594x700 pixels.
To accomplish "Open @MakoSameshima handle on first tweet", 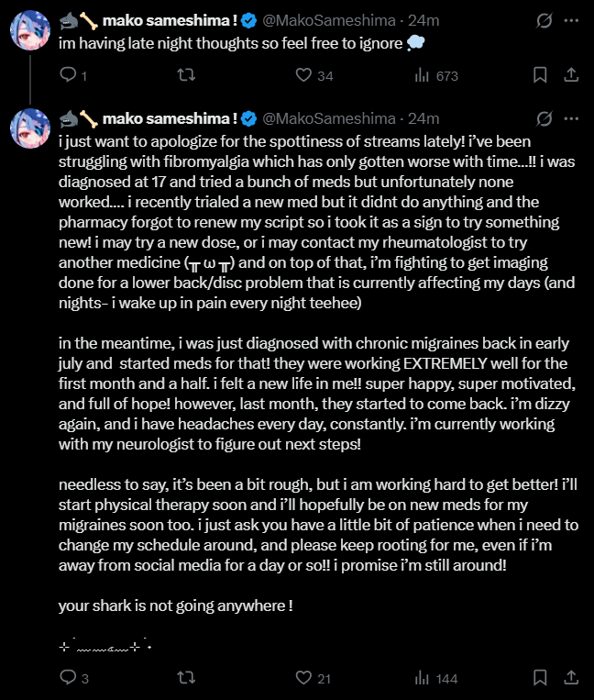I will tap(329, 20).
